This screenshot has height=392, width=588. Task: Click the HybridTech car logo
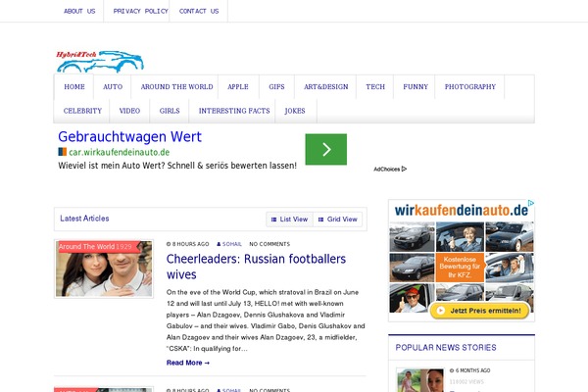(100, 62)
